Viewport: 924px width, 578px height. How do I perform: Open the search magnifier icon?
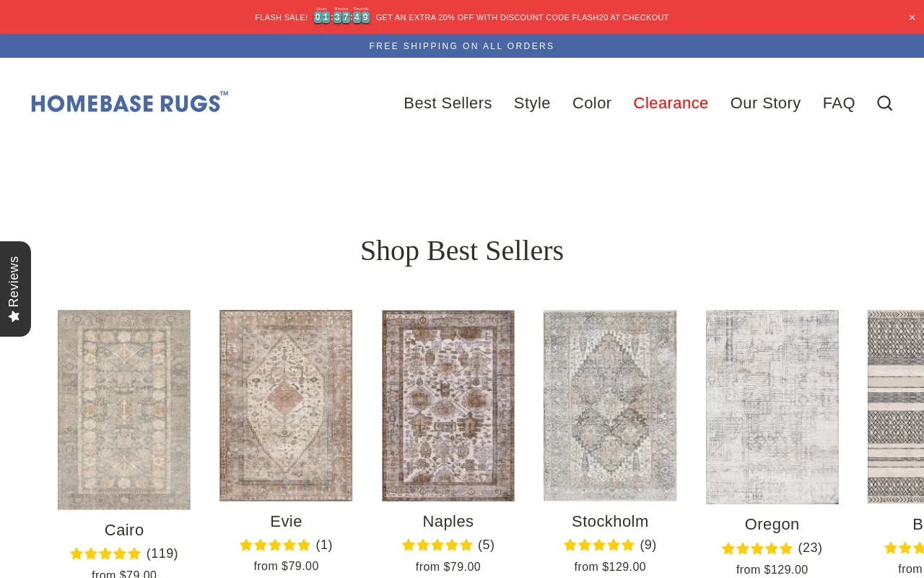point(884,103)
